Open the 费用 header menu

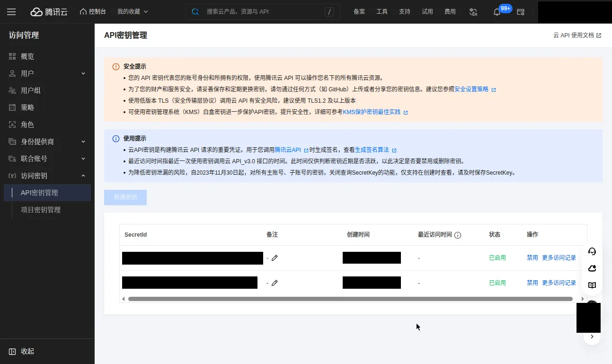coord(450,12)
